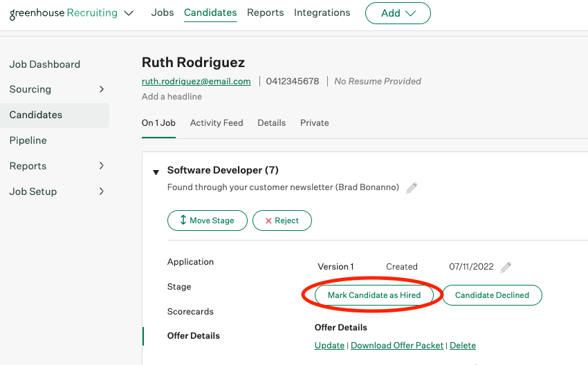The width and height of the screenshot is (588, 365).
Task: Open Integrations in the top navigation
Action: [322, 12]
